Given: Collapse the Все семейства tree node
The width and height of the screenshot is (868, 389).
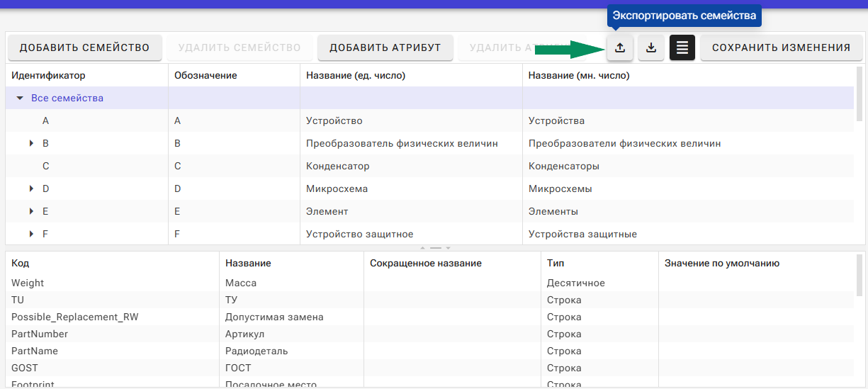Looking at the screenshot, I should coord(20,98).
